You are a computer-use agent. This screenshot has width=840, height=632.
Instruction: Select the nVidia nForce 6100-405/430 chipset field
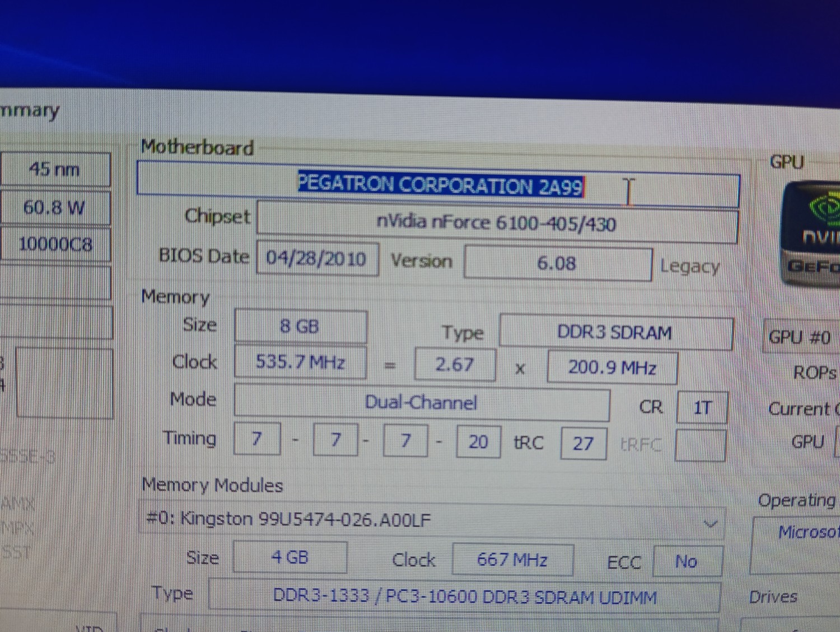(x=497, y=223)
